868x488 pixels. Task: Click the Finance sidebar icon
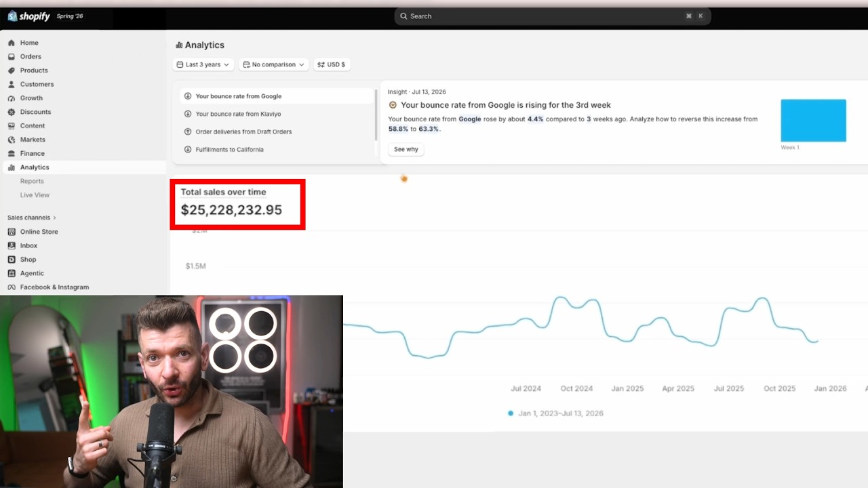[12, 153]
